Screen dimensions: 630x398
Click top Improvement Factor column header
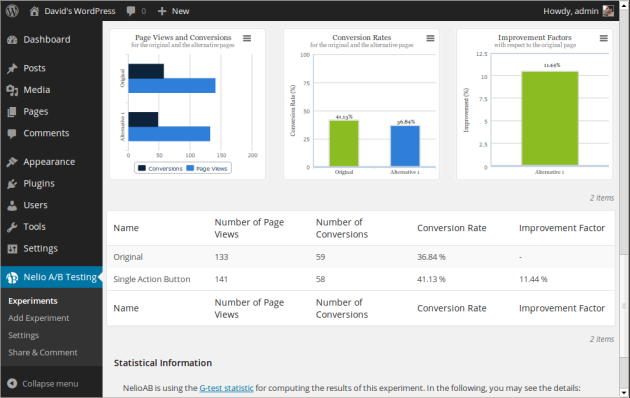click(562, 228)
